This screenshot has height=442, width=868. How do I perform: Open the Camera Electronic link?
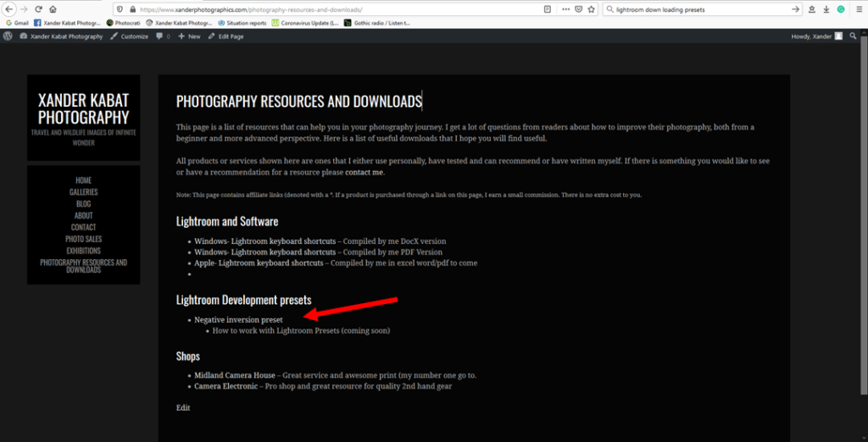click(225, 387)
